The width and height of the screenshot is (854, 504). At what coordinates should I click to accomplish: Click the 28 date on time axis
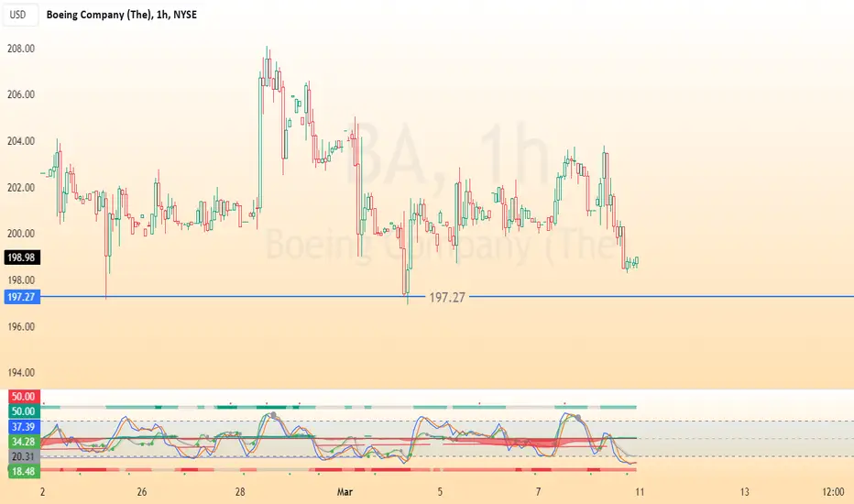point(240,492)
